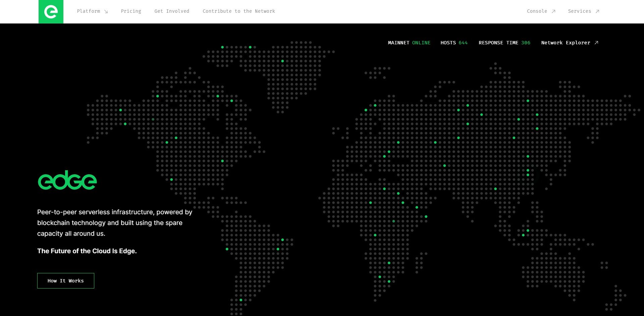Screen dimensions: 644x316
Task: Open the Console dropdown link
Action: coord(537,11)
